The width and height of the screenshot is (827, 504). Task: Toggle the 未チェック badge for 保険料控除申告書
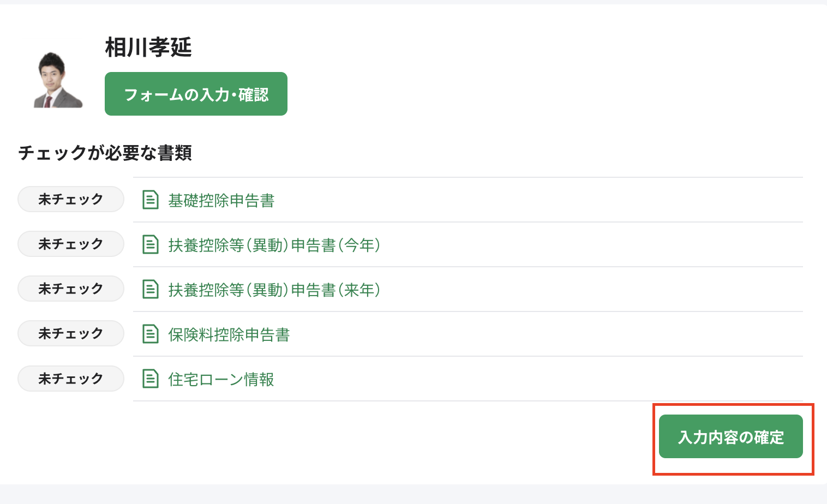coord(70,333)
